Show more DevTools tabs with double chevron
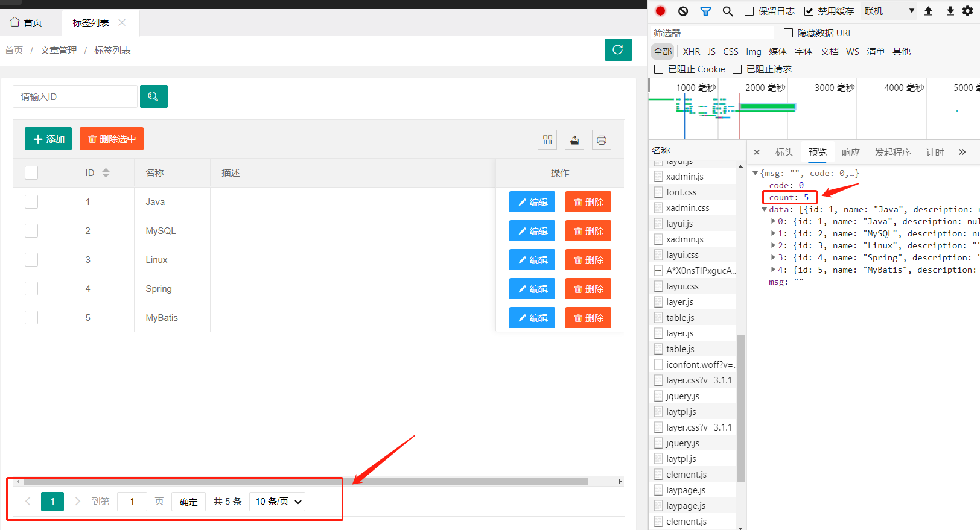This screenshot has width=980, height=530. click(962, 152)
